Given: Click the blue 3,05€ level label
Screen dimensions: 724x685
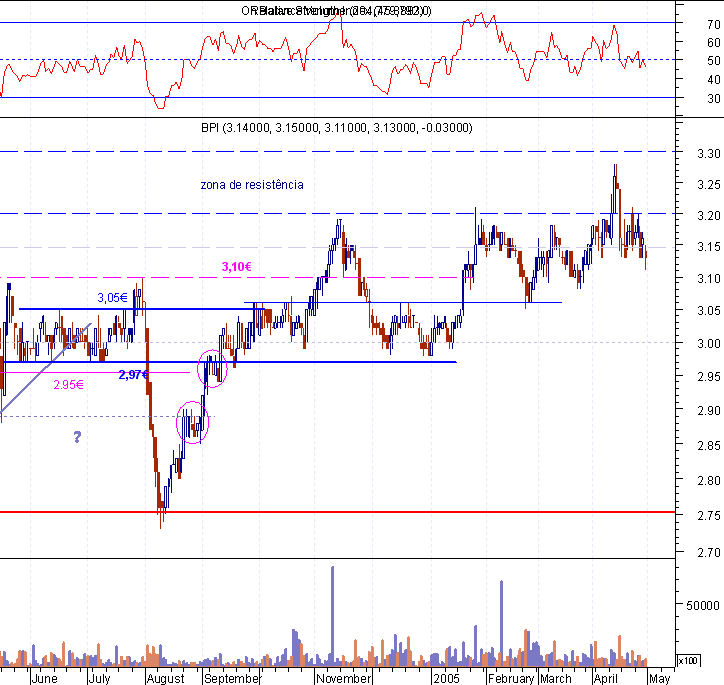Looking at the screenshot, I should click(112, 298).
